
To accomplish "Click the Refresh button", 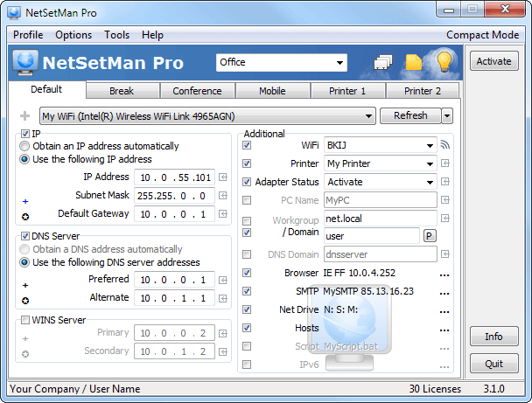I will pos(410,115).
